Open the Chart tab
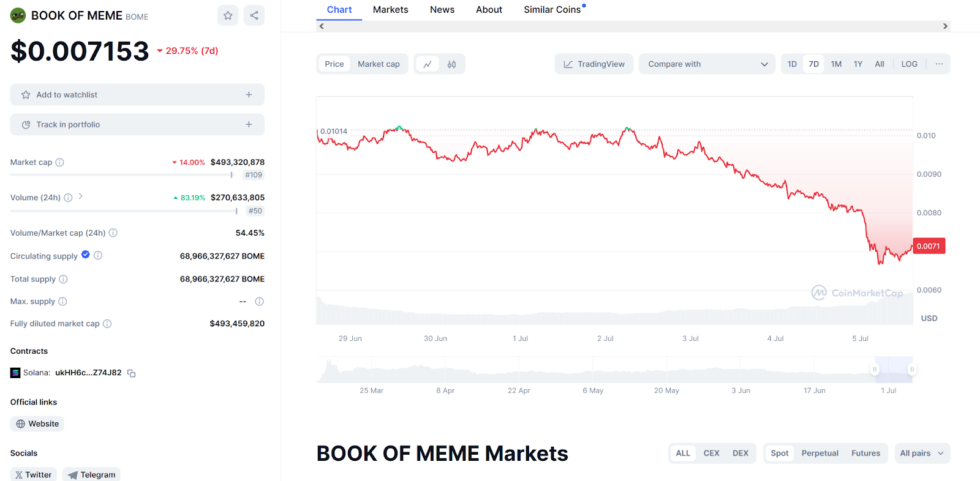 click(x=339, y=10)
